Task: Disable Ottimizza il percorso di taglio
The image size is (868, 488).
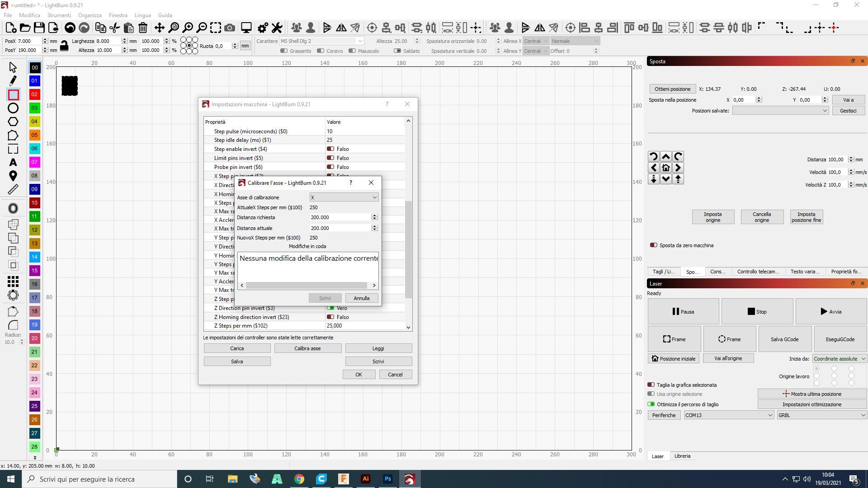Action: [x=652, y=404]
